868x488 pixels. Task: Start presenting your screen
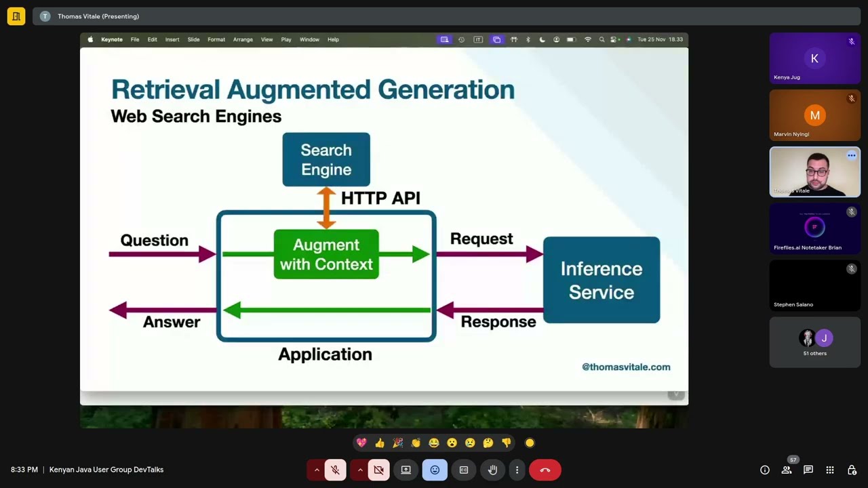[406, 470]
